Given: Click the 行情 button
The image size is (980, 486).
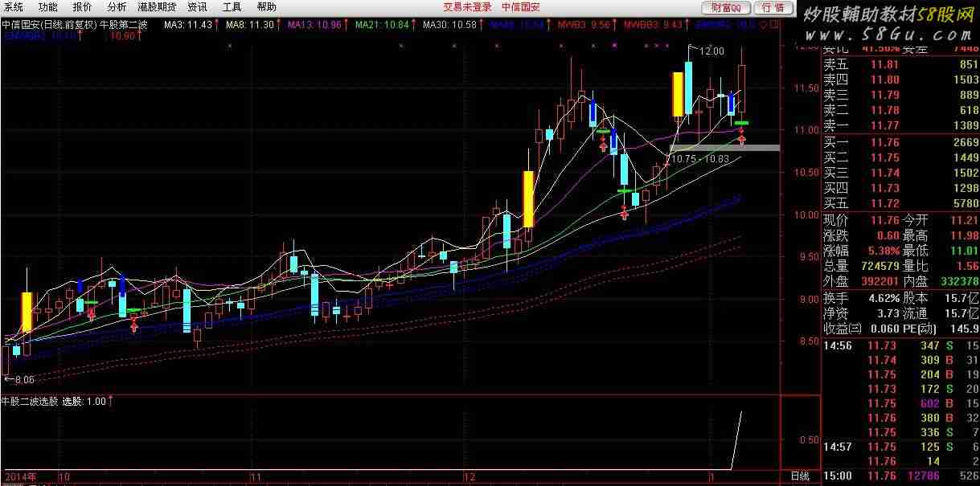Looking at the screenshot, I should pos(773,7).
